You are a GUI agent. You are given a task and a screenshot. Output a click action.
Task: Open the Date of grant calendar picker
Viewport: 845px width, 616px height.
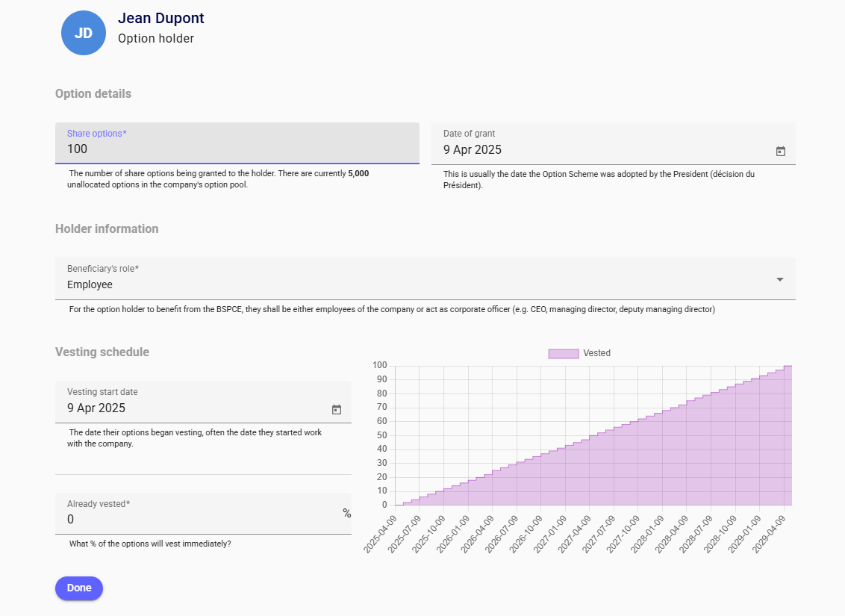(x=780, y=151)
